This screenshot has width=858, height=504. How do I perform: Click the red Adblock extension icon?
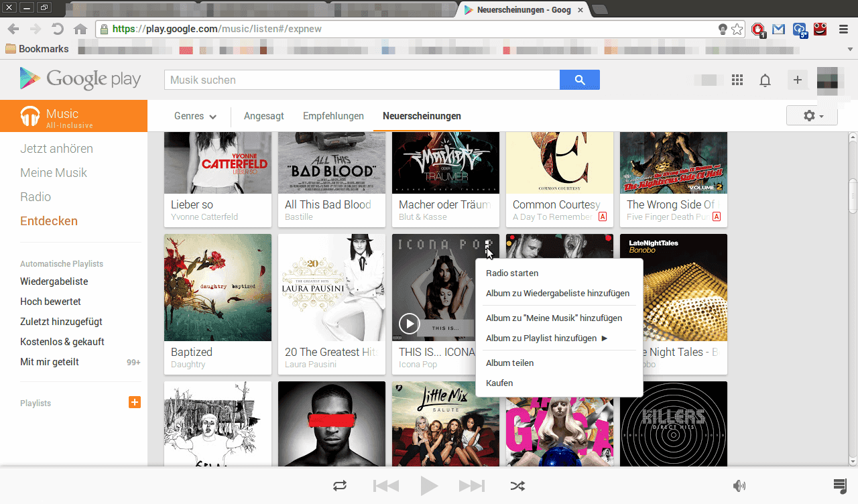tap(758, 29)
